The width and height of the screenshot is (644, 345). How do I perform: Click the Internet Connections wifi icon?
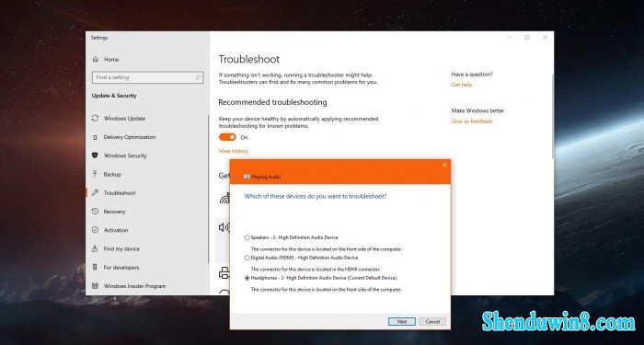(224, 199)
